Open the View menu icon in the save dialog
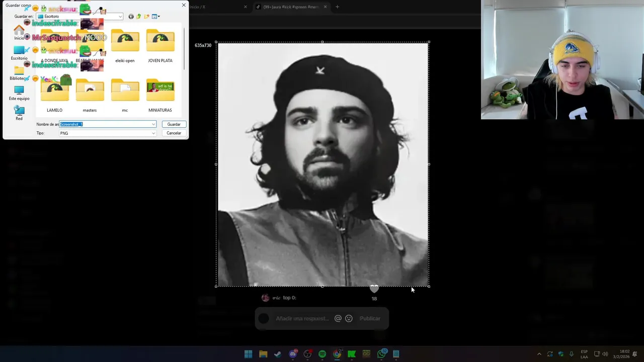644x362 pixels. (x=155, y=17)
